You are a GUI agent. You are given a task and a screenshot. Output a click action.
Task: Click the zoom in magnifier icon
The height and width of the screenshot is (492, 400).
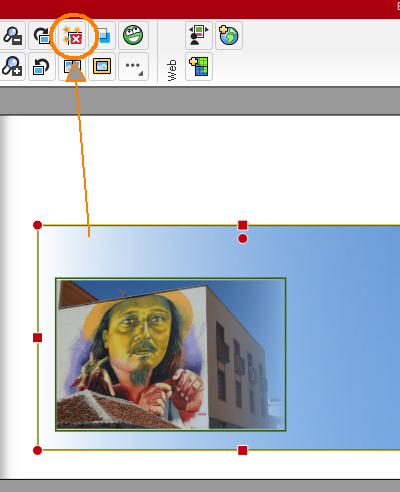12,66
